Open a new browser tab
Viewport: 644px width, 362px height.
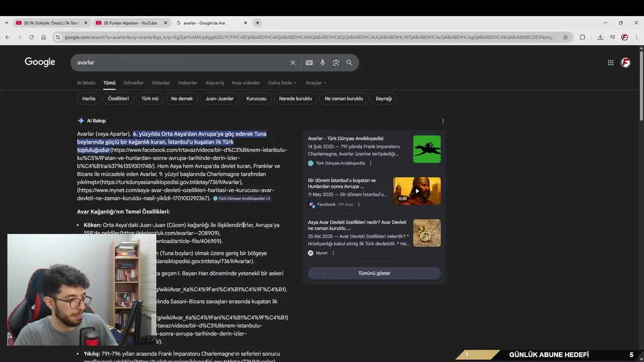[257, 23]
